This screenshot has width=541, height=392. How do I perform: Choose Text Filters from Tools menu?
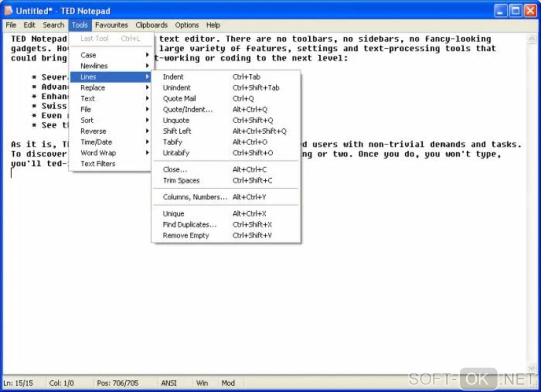[x=110, y=163]
